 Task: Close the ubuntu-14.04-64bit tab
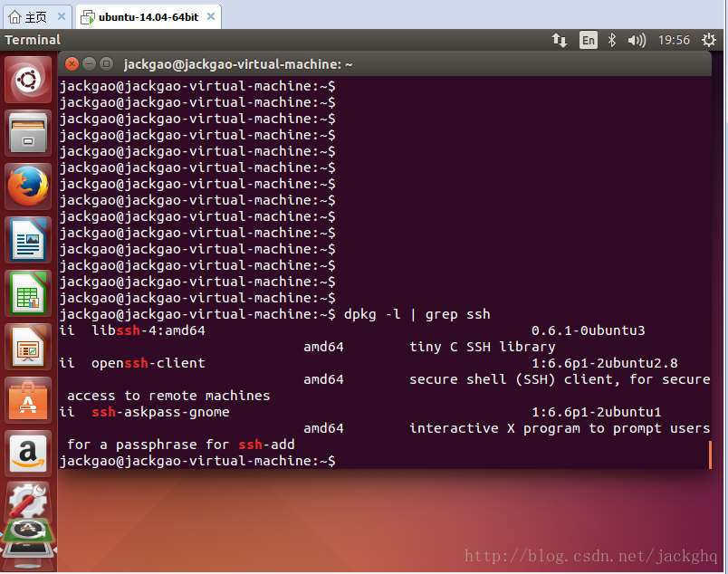click(x=210, y=16)
